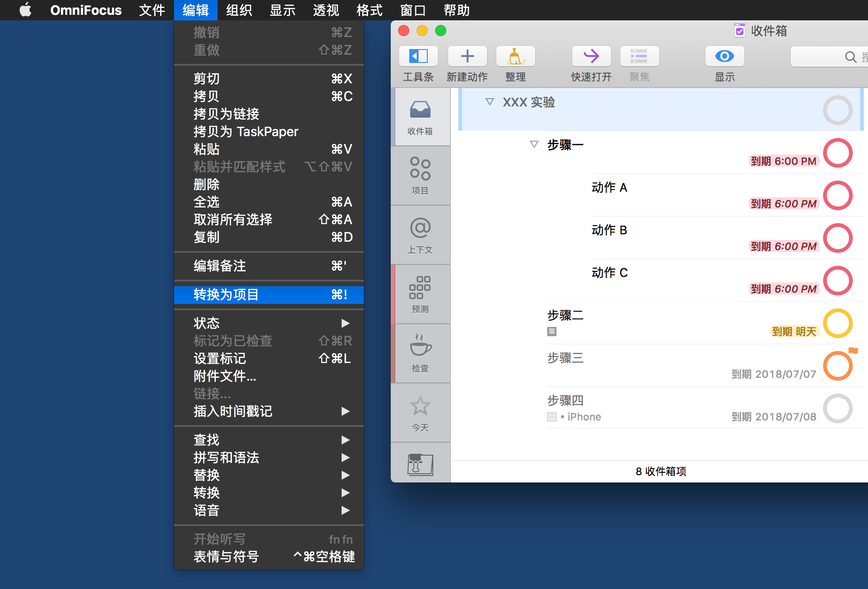Select 拷贝为 TaskPaper menu item

click(x=269, y=132)
